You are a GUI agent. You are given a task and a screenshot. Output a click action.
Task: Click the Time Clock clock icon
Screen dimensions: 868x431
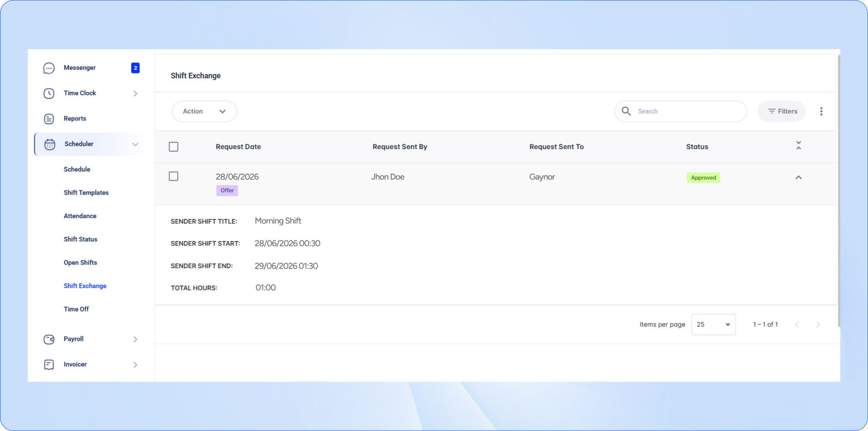(49, 93)
